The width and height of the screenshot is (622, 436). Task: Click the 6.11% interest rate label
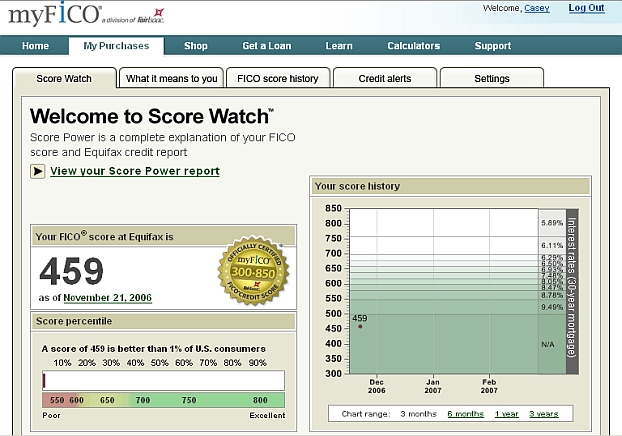pos(552,246)
